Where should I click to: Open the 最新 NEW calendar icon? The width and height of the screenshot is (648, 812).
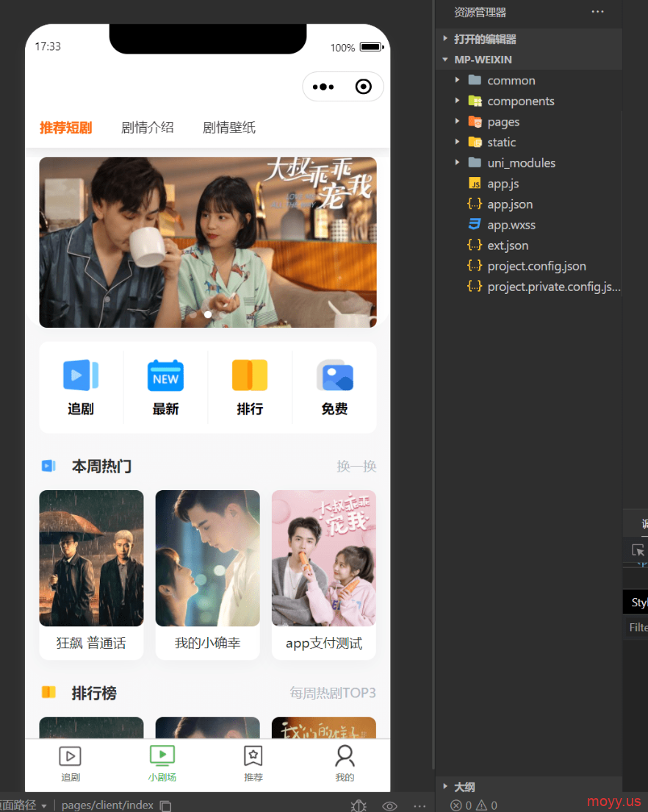pos(165,375)
